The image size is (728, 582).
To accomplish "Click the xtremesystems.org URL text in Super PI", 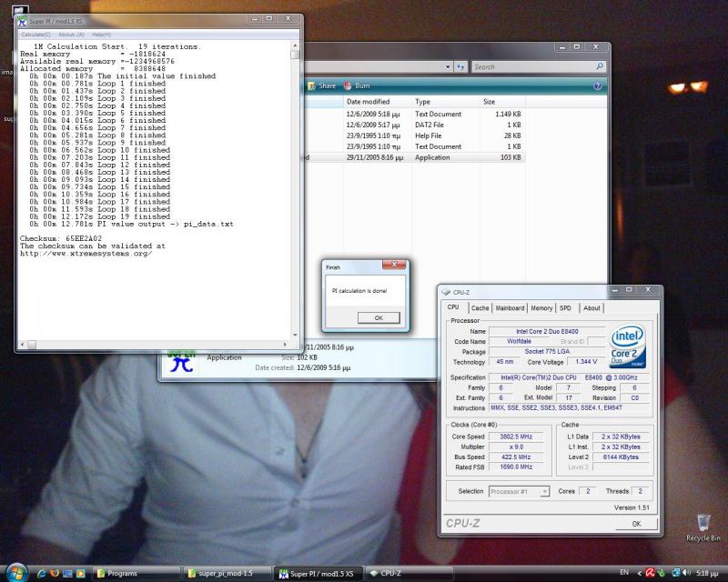I will pos(86,254).
